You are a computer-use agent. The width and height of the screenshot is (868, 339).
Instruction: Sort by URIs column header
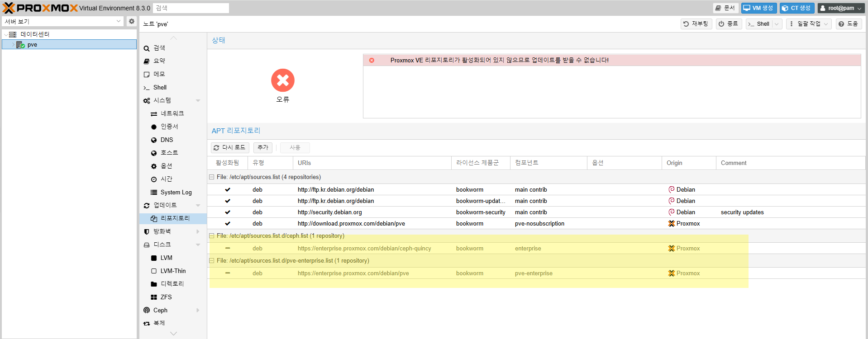tap(372, 163)
